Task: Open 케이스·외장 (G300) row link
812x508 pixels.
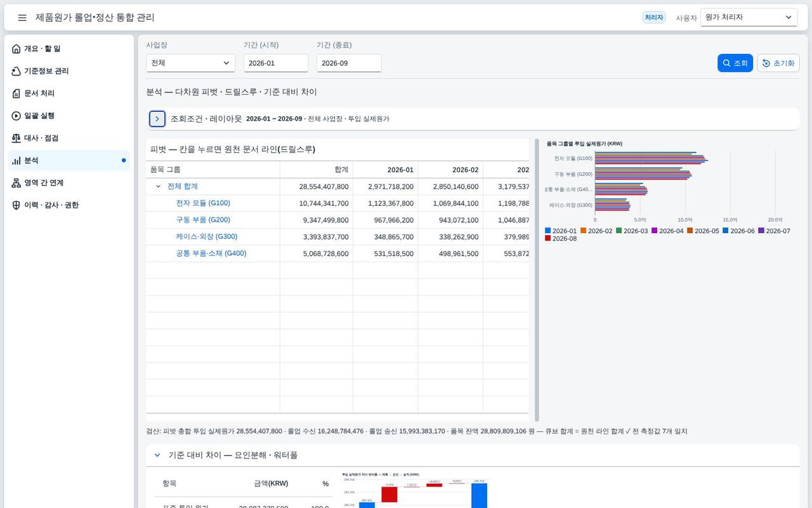Action: 207,236
